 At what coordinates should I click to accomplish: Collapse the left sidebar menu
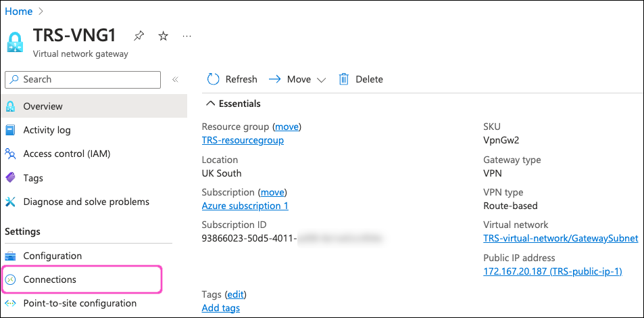174,80
